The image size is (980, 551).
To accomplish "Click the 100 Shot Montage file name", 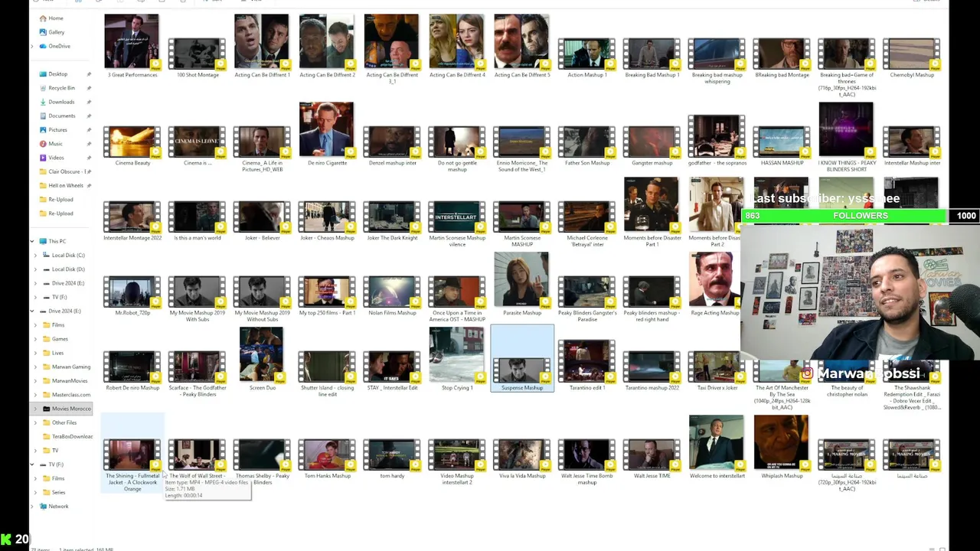I will coord(198,75).
